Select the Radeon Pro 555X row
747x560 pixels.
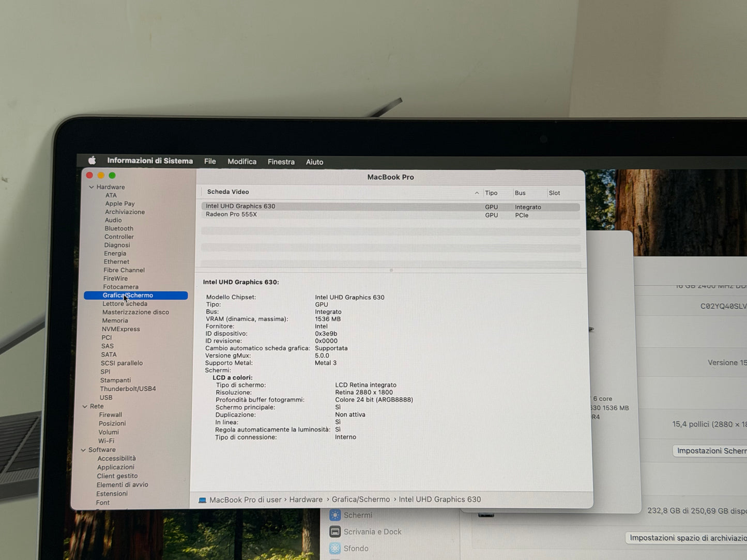click(390, 215)
